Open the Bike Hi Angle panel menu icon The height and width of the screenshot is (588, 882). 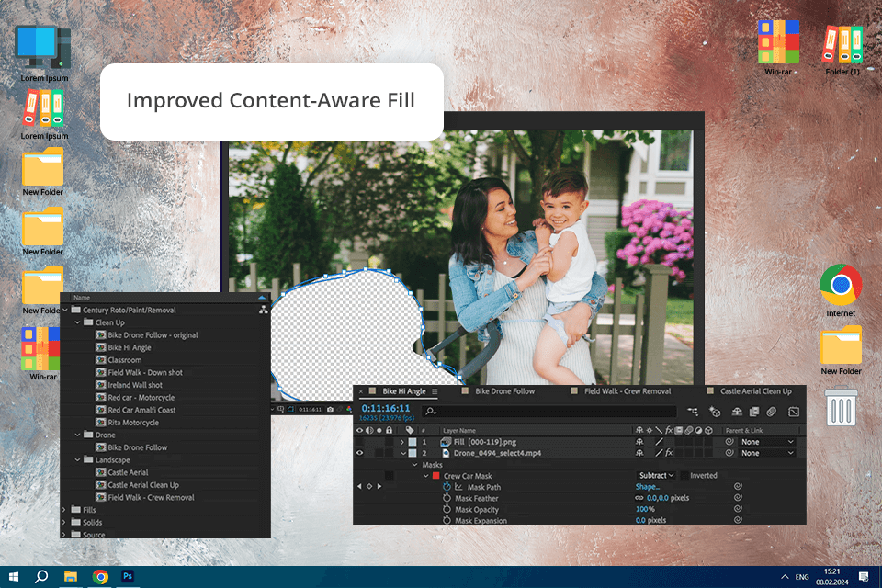(435, 391)
